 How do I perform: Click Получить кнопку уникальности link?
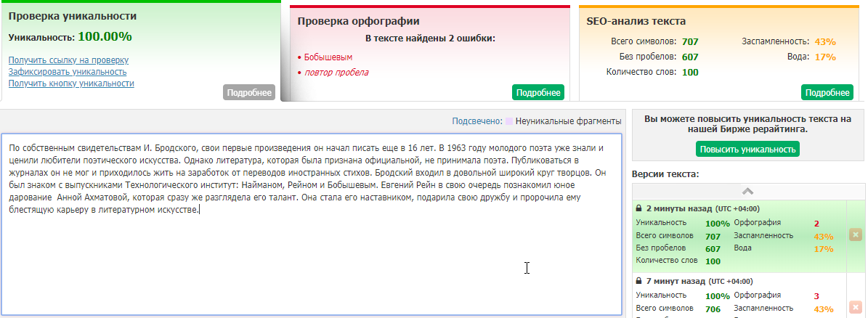[x=71, y=83]
